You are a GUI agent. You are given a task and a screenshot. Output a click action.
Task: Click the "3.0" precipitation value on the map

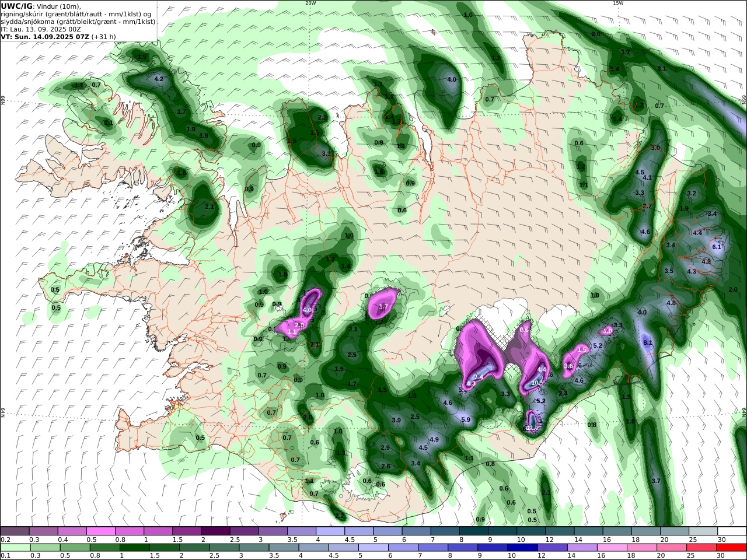pyautogui.click(x=655, y=148)
